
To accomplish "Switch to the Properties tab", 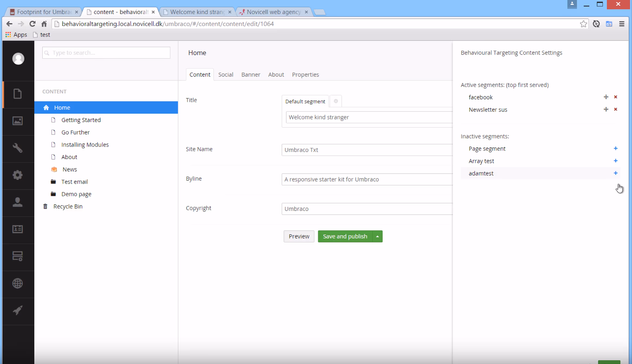I will pyautogui.click(x=305, y=75).
